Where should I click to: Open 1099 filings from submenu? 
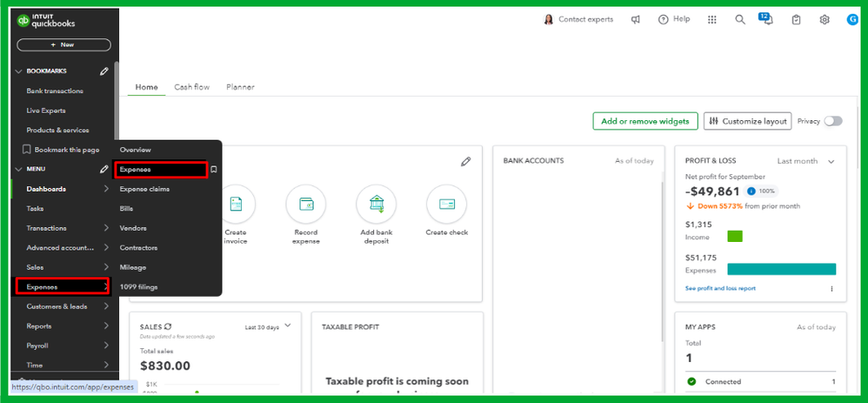pos(138,287)
